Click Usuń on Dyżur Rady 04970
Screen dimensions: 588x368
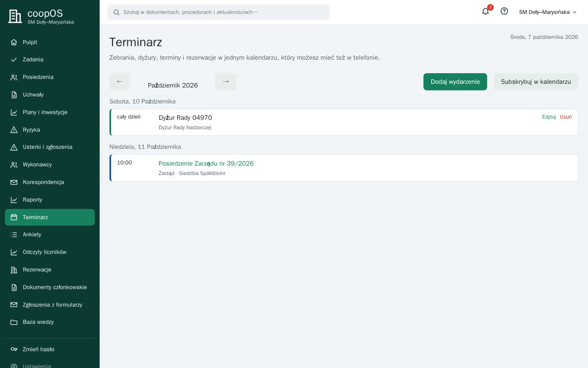tap(566, 117)
